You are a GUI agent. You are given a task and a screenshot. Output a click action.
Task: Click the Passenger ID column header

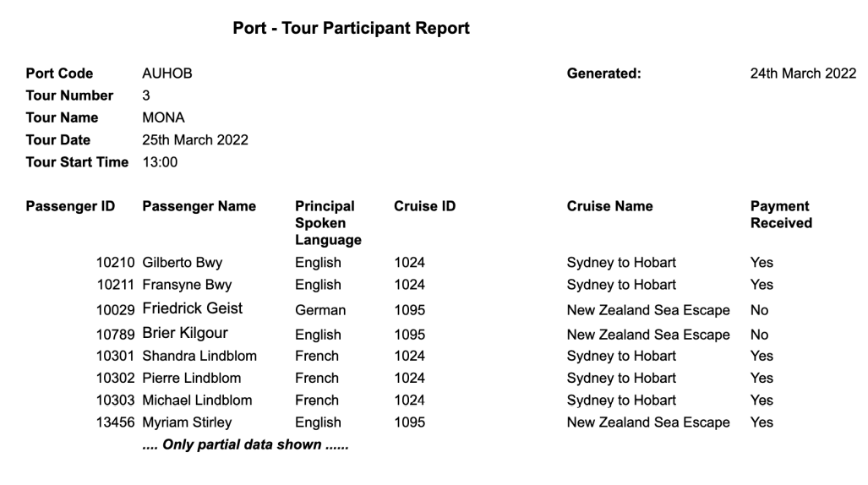pyautogui.click(x=70, y=206)
